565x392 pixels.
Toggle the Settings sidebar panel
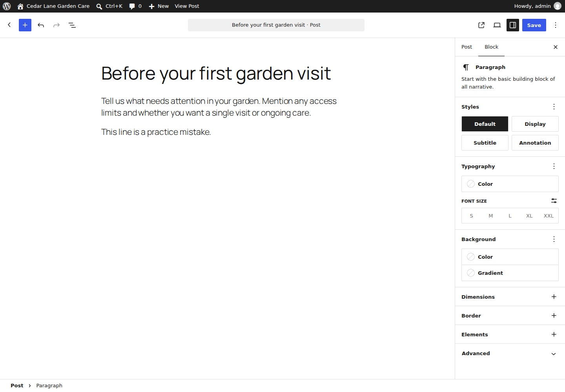[x=513, y=25]
